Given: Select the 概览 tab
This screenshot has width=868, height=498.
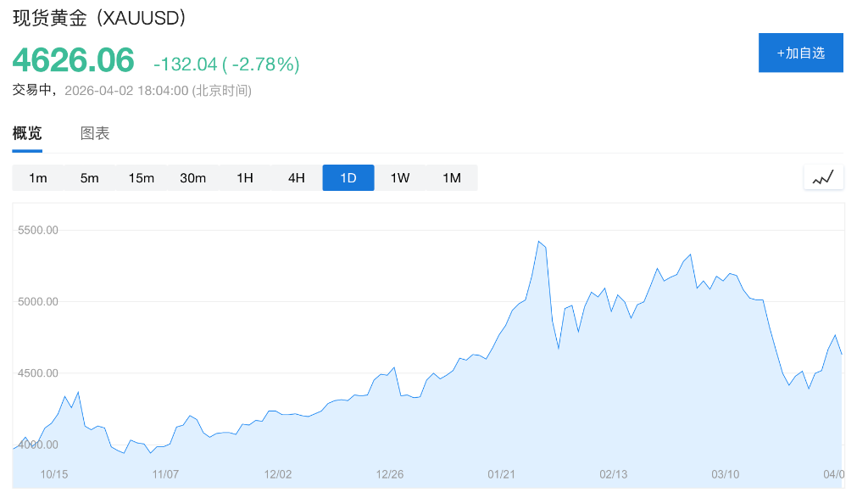Looking at the screenshot, I should click(28, 133).
